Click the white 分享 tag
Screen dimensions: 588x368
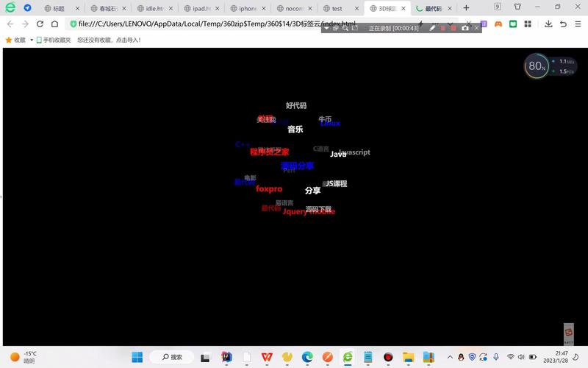(x=313, y=191)
